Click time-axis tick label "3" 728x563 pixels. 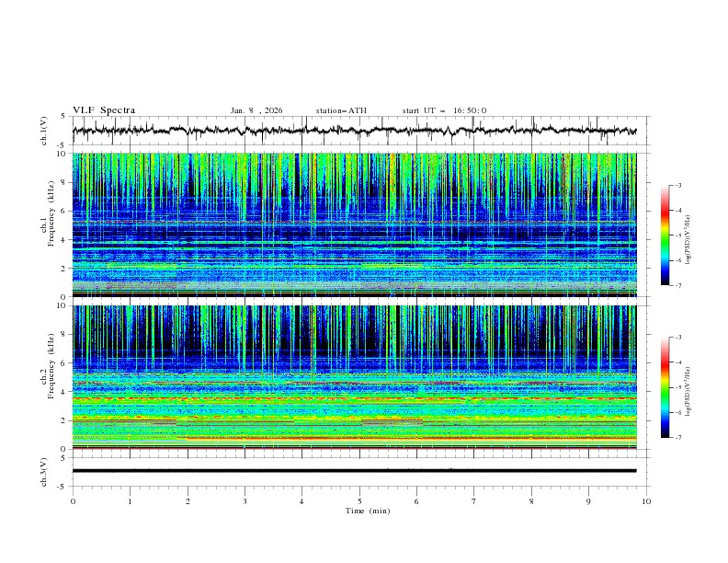pos(245,501)
